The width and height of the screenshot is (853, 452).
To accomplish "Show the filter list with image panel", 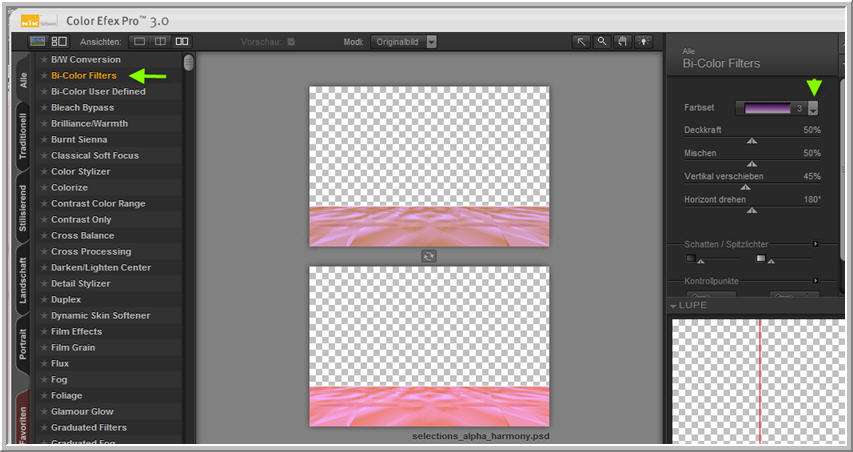I will 37,41.
